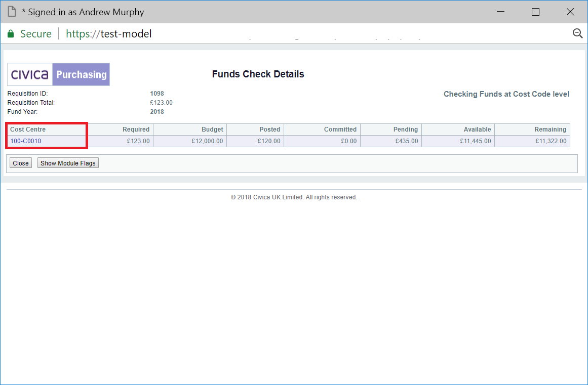Minimize the browser window

click(500, 12)
